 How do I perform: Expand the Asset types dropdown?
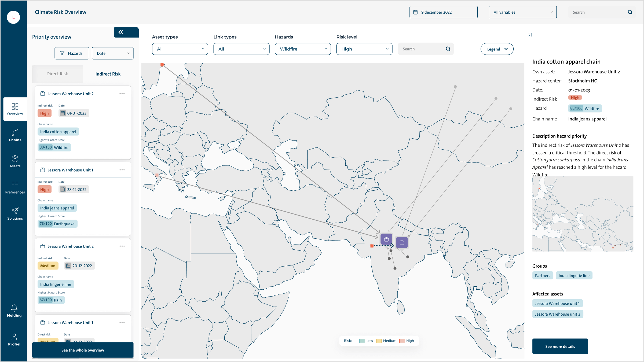[x=180, y=49]
